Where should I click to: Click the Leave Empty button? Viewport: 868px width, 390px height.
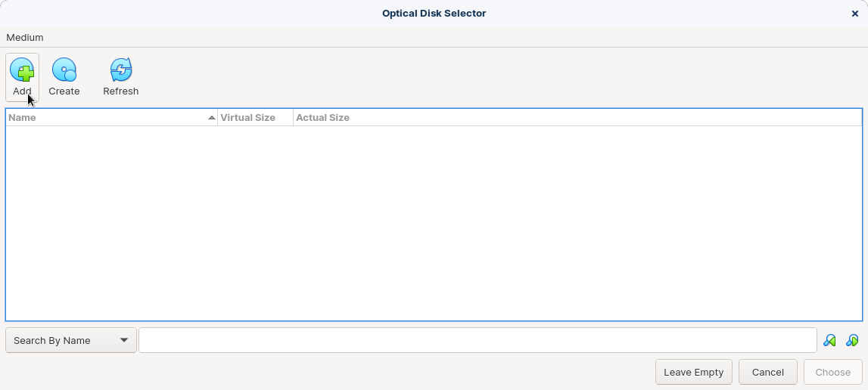coord(694,373)
